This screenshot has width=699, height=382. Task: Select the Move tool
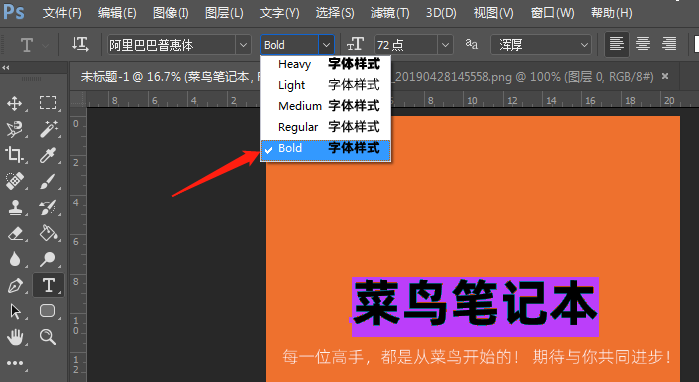[15, 103]
